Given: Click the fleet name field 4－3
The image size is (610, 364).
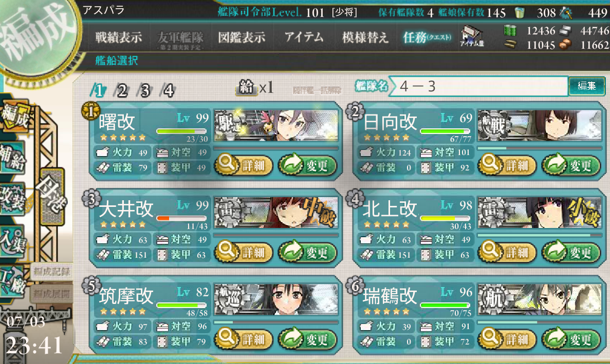Looking at the screenshot, I should point(478,86).
